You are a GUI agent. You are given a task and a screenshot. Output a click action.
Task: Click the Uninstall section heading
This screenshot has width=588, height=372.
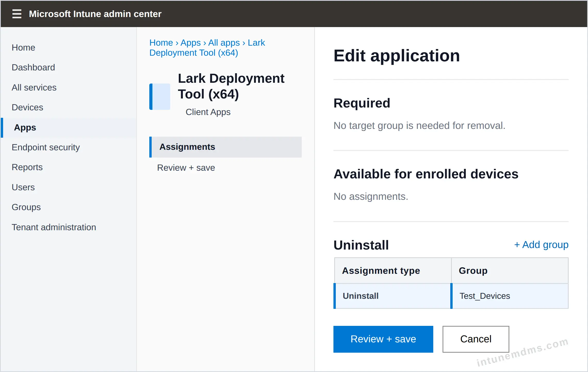(361, 245)
